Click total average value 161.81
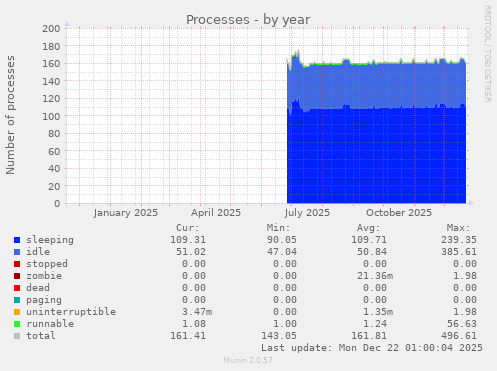 tap(369, 336)
